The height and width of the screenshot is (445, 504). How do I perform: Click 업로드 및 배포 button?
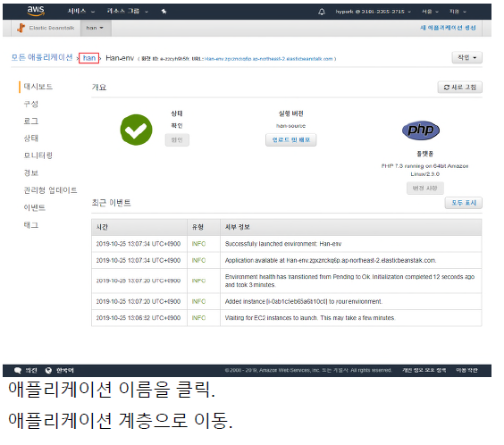coord(291,140)
